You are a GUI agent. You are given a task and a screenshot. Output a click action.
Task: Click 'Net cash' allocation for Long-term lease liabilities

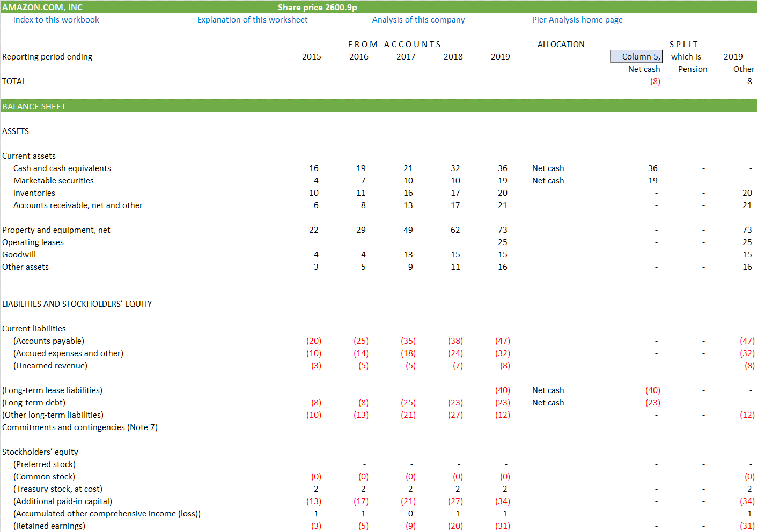(x=548, y=390)
